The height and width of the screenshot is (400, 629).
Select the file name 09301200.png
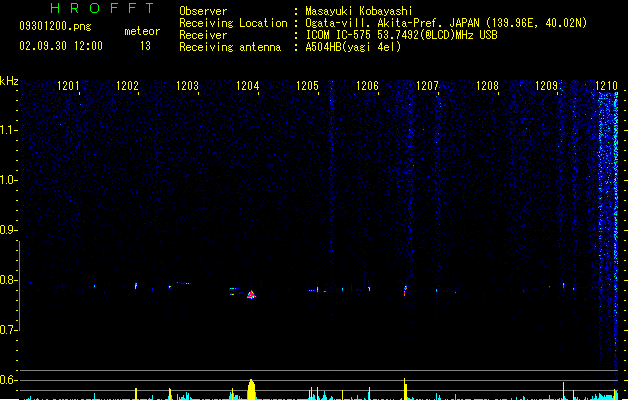55,26
